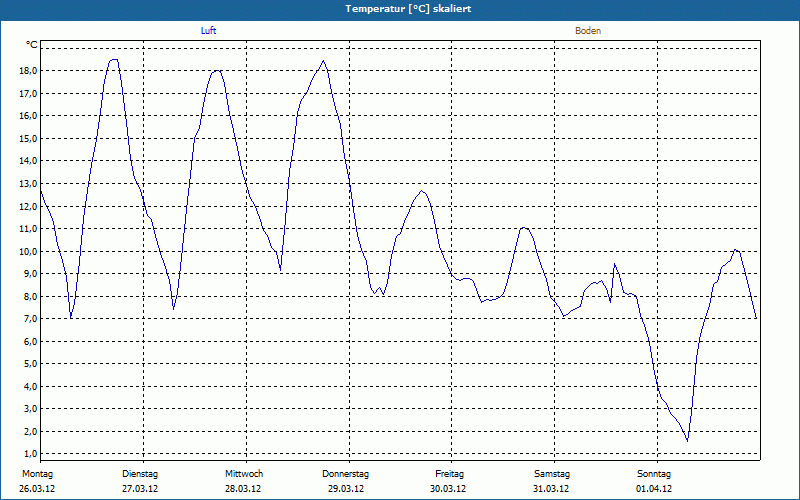This screenshot has height=500, width=800.
Task: Click the '6,0' y-axis value
Action: pyautogui.click(x=31, y=341)
